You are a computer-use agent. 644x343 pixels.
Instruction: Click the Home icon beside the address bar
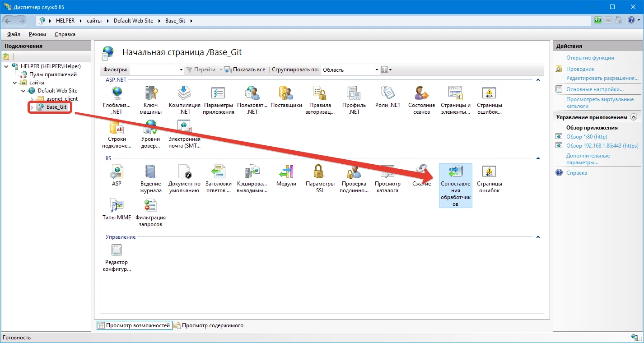click(619, 20)
